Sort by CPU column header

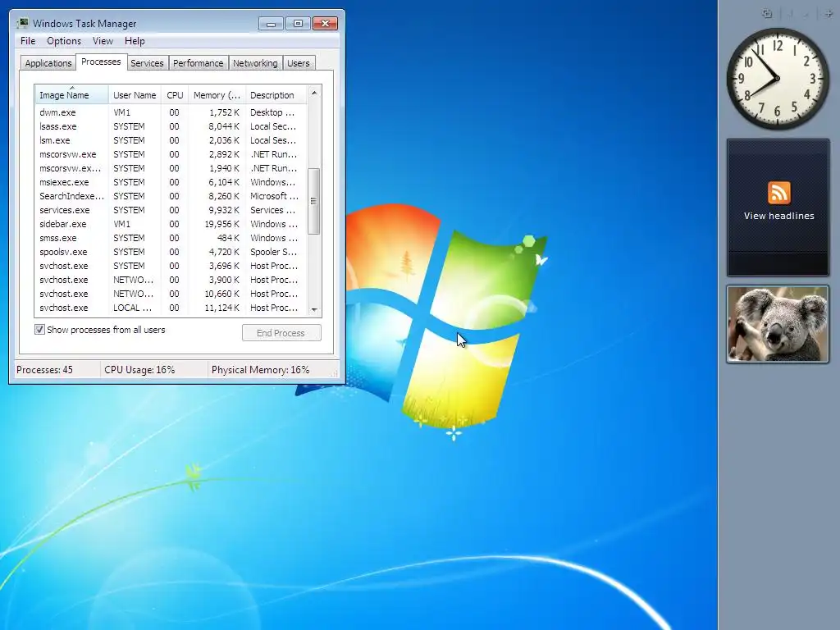[x=176, y=95]
